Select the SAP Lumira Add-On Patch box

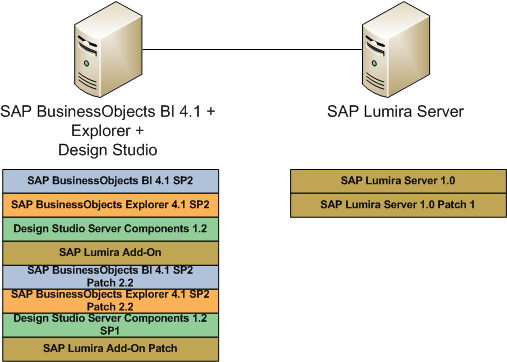[110, 349]
